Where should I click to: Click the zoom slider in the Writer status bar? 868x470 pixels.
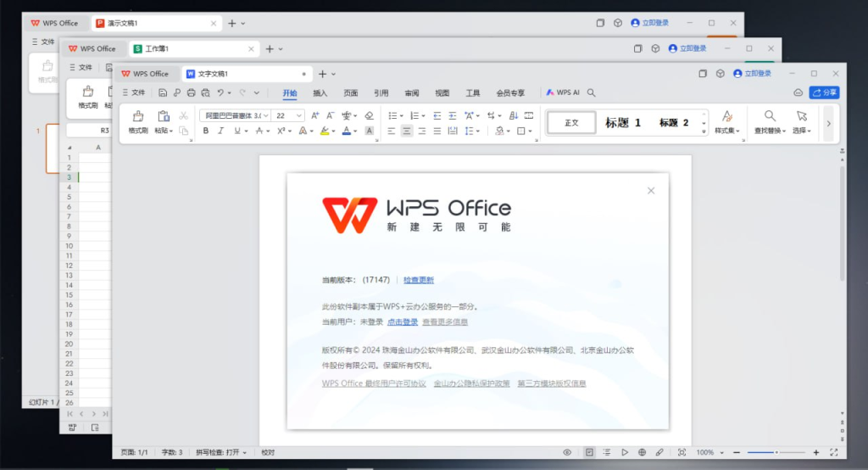[x=776, y=452]
